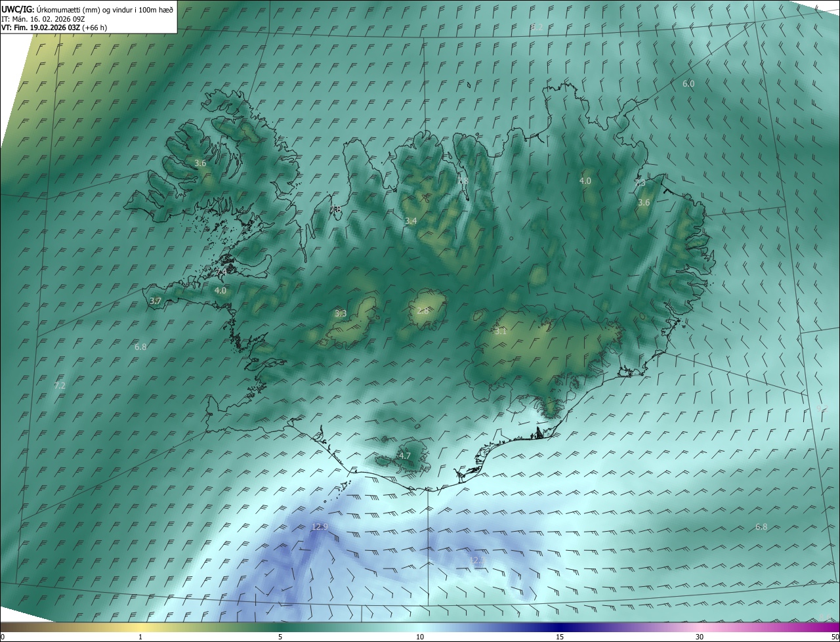Click the color scale tick label 0
The image size is (840, 642).
[x=3, y=637]
